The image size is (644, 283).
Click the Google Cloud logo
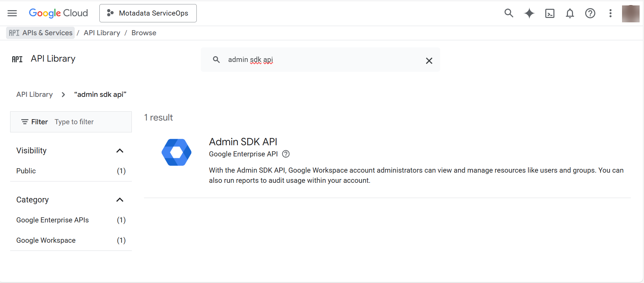pyautogui.click(x=58, y=13)
